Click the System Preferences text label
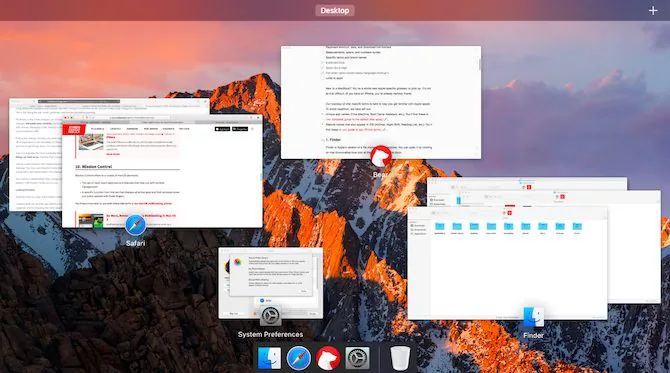The width and height of the screenshot is (670, 373). click(270, 334)
